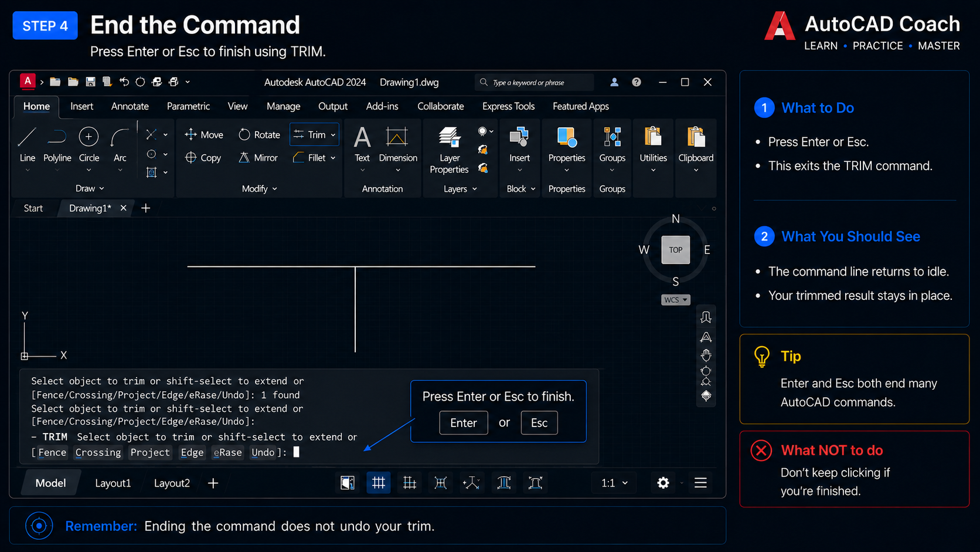Switch to the Annotate ribbon tab
This screenshot has width=980, height=552.
[130, 106]
